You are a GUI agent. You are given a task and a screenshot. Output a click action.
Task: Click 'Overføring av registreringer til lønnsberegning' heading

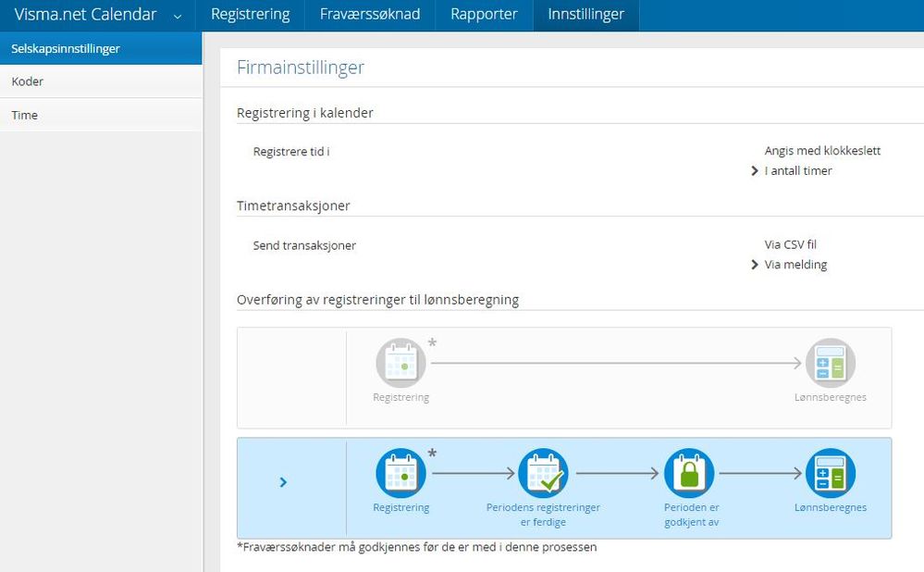[377, 300]
